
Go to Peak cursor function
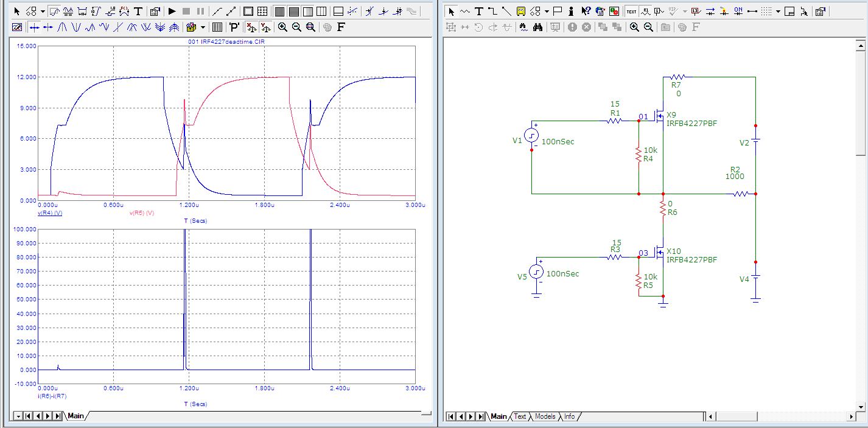(x=62, y=27)
